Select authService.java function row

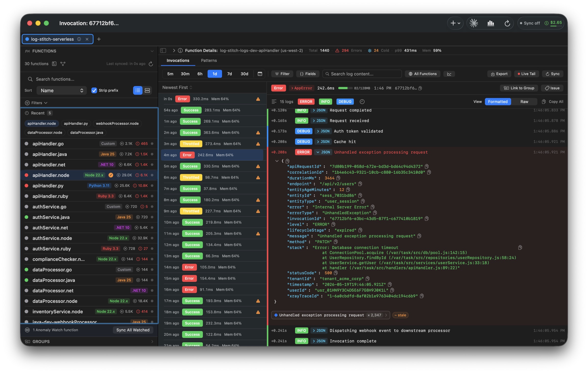point(89,217)
